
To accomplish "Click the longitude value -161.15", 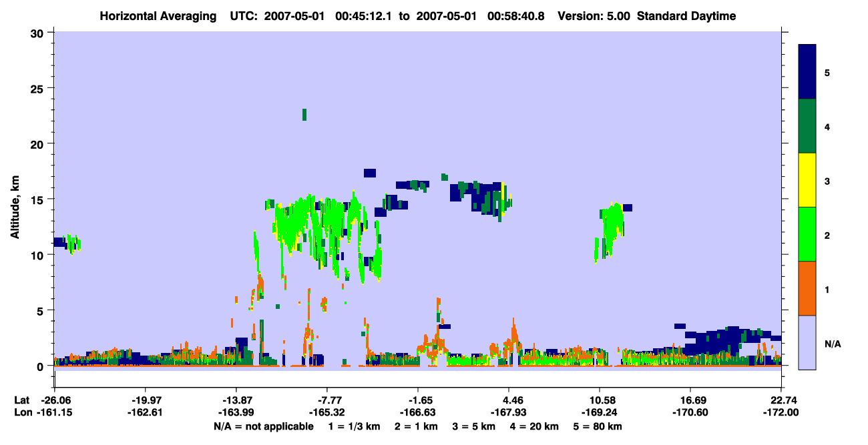I will [x=55, y=412].
